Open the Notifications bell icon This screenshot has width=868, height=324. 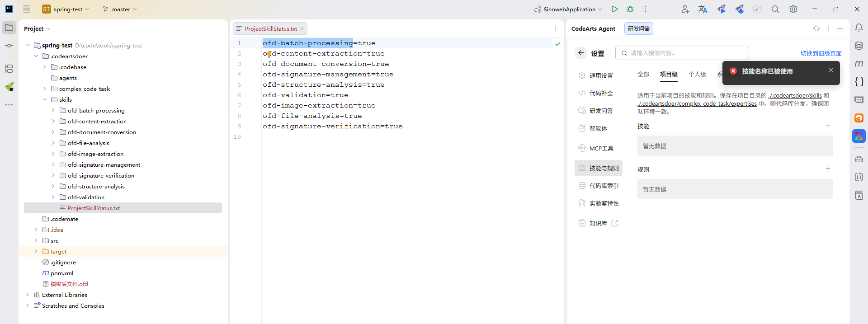859,28
